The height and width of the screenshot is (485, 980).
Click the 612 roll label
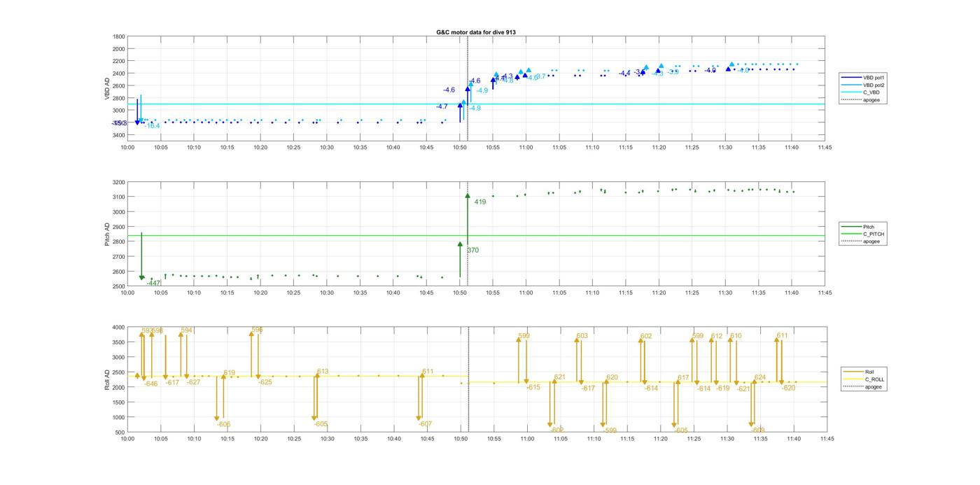pyautogui.click(x=716, y=336)
